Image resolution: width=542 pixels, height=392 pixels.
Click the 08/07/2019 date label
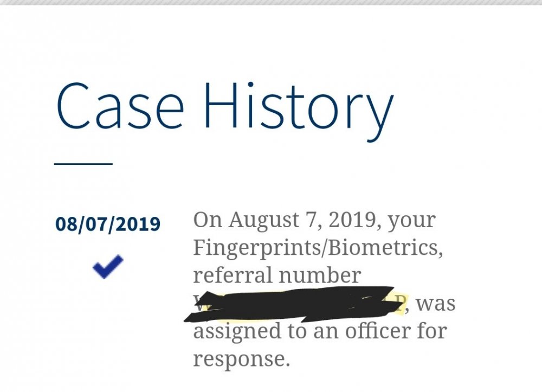107,224
